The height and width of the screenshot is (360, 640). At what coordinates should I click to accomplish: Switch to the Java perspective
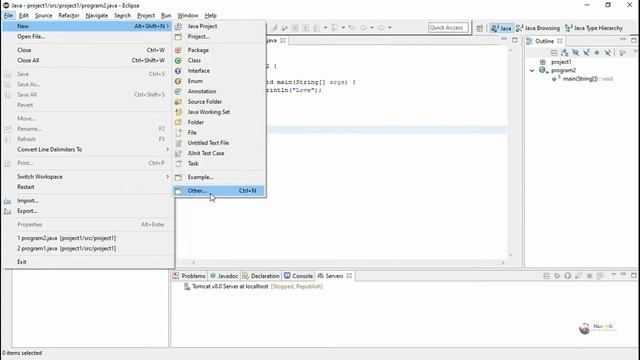501,28
